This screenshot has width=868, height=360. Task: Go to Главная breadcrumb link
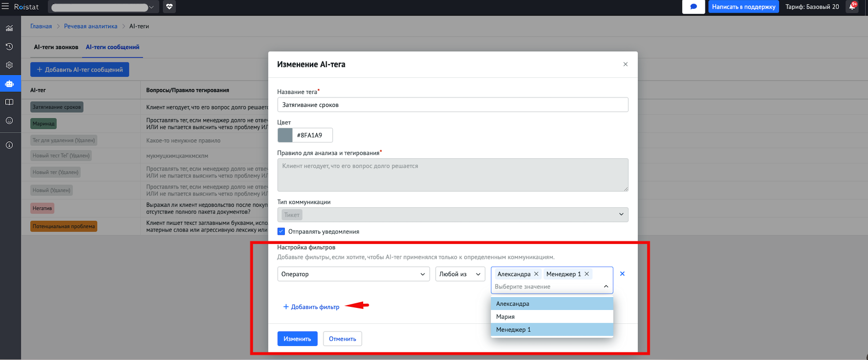41,26
